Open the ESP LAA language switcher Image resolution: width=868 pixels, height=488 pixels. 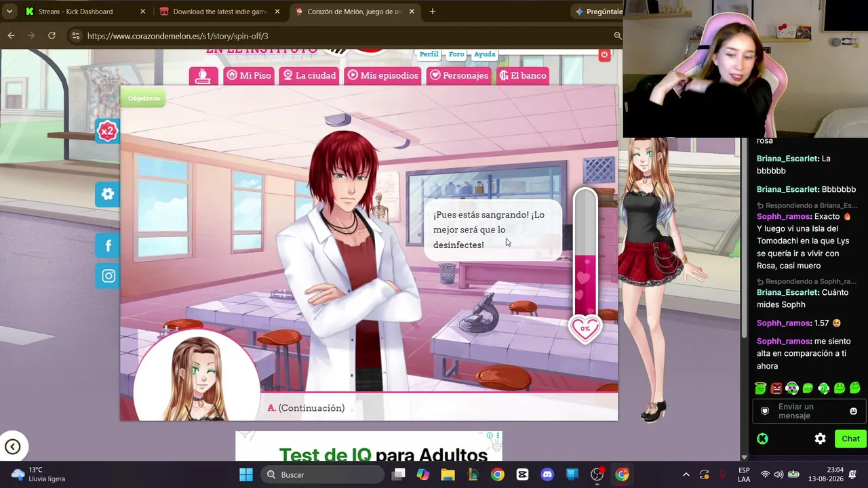(x=744, y=474)
